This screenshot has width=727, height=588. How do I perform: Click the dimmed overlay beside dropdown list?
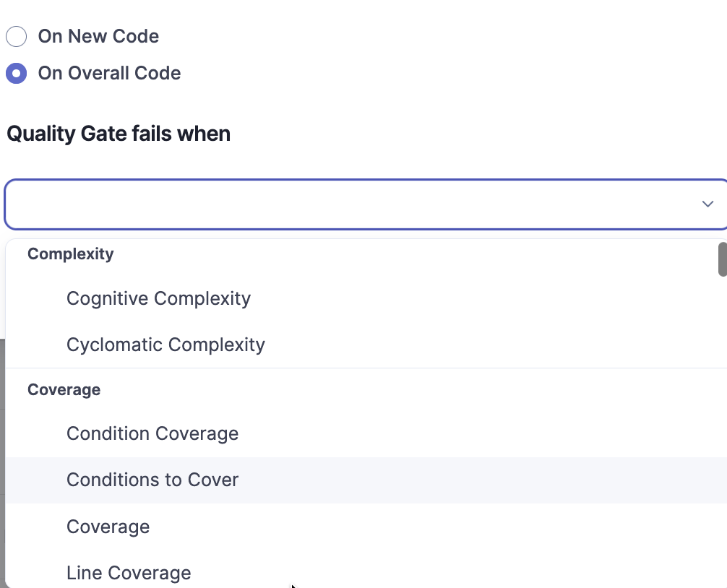click(2, 433)
